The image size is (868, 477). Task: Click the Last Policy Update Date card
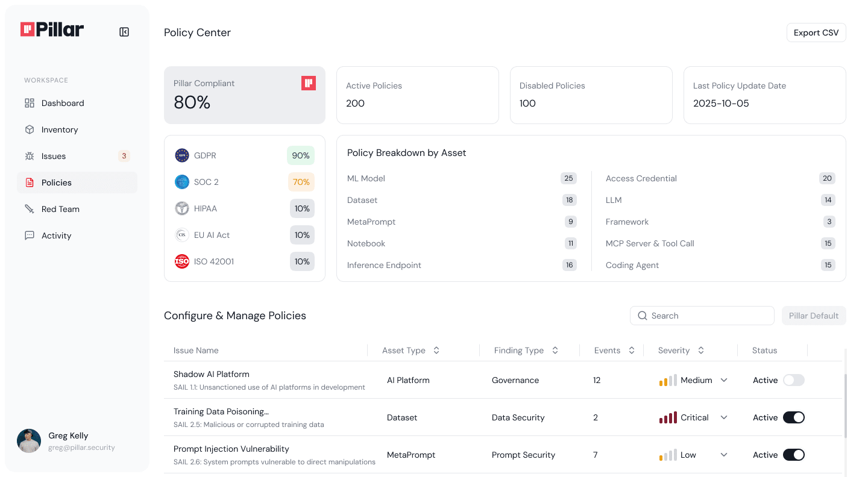click(765, 95)
